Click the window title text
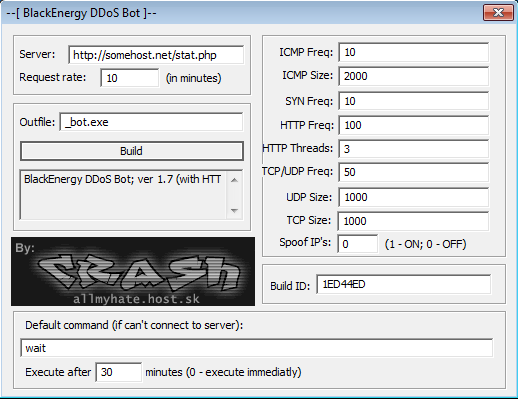Image resolution: width=518 pixels, height=399 pixels. coord(81,13)
